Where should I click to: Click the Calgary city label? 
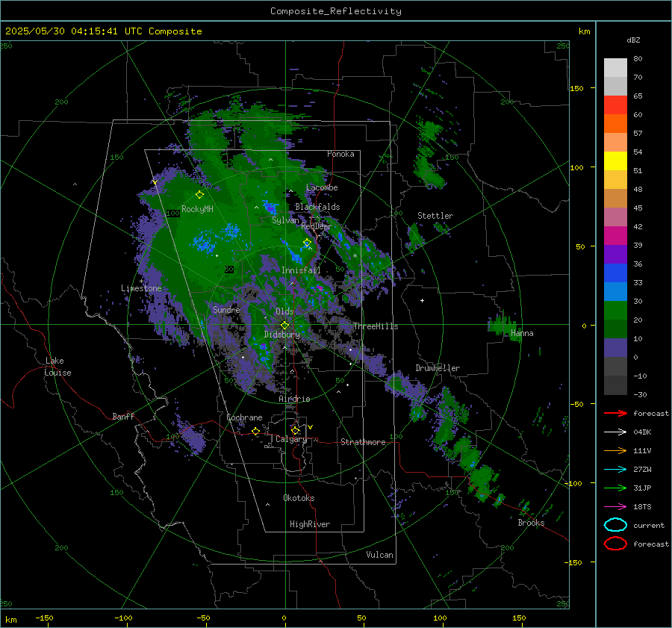291,439
